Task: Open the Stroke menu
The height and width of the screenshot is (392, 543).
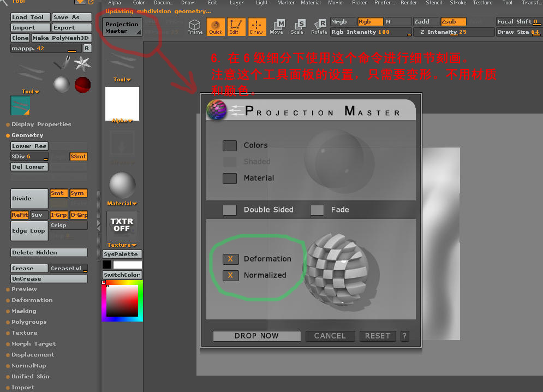Action: [x=458, y=3]
